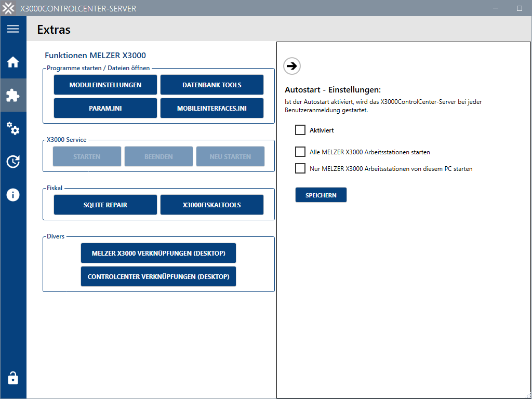Check Alle MELZER X3000 Arbeitsstationen starten
The height and width of the screenshot is (399, 532).
point(300,152)
